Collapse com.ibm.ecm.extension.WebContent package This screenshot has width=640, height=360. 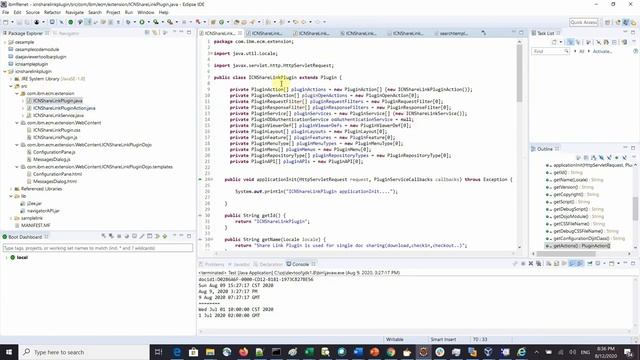pos(17,123)
